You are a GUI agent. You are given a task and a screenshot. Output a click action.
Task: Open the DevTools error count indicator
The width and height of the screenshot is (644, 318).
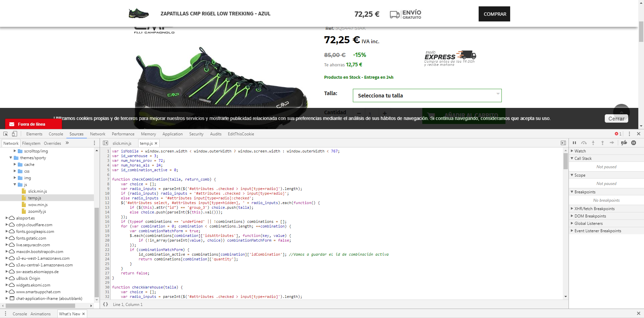tap(618, 134)
